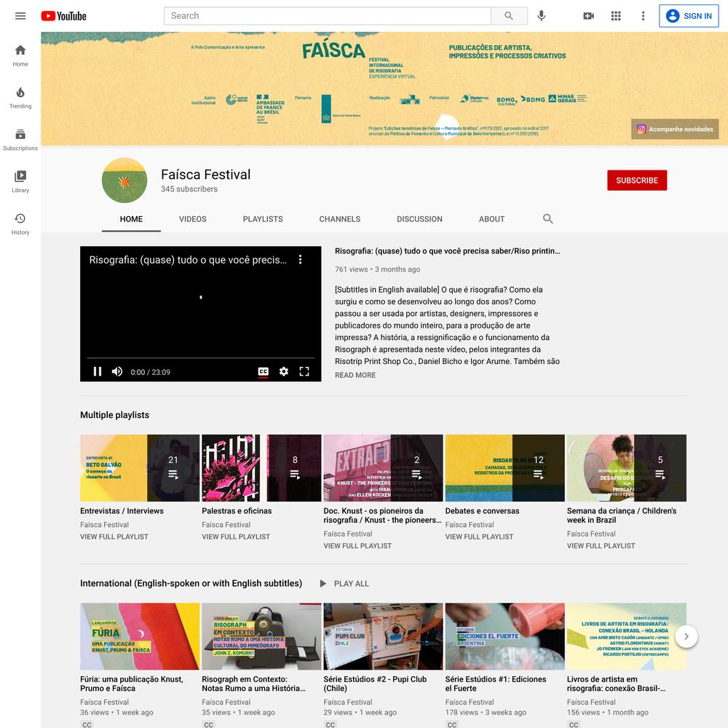Switch to the Videos tab
The height and width of the screenshot is (728, 728).
click(x=193, y=219)
